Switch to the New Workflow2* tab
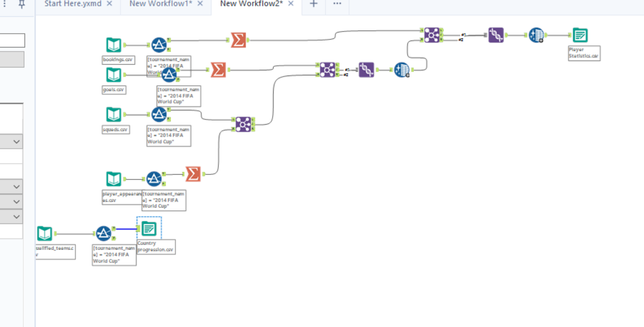 (251, 3)
